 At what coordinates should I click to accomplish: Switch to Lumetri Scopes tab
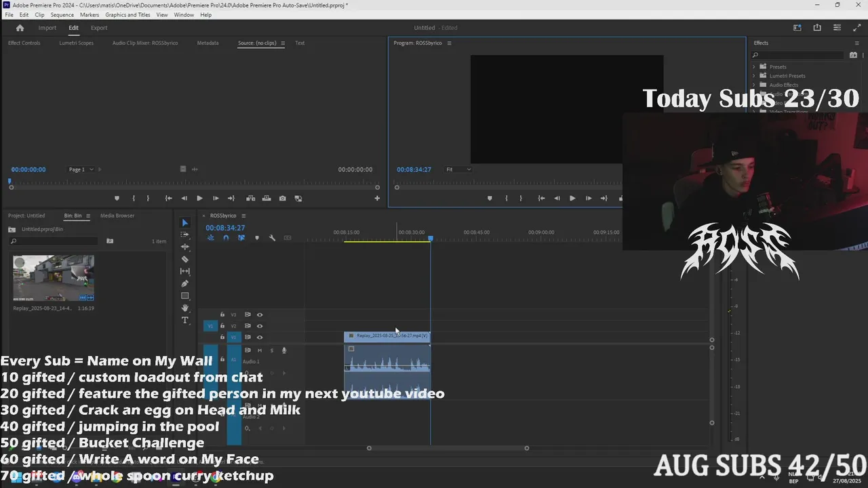click(76, 43)
